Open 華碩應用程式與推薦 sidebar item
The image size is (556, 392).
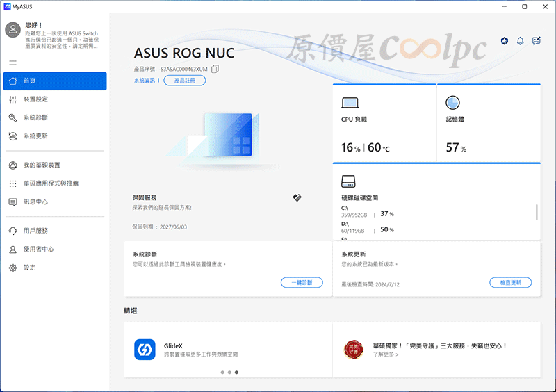55,183
